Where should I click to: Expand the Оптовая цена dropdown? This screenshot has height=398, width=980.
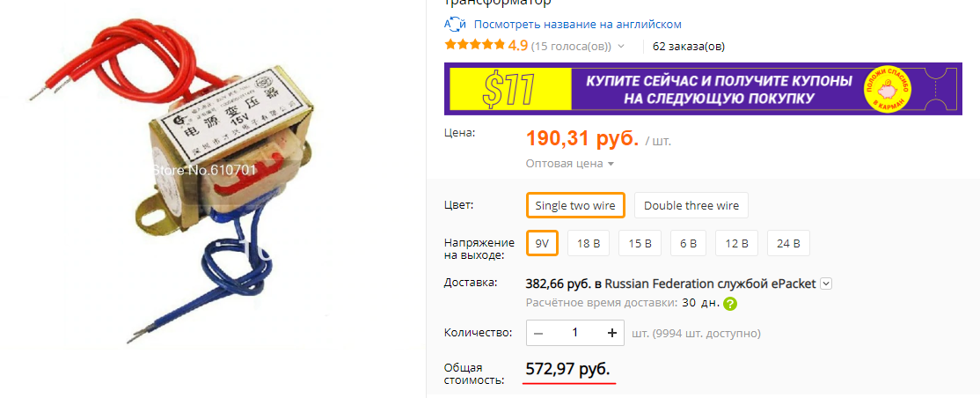[x=570, y=163]
